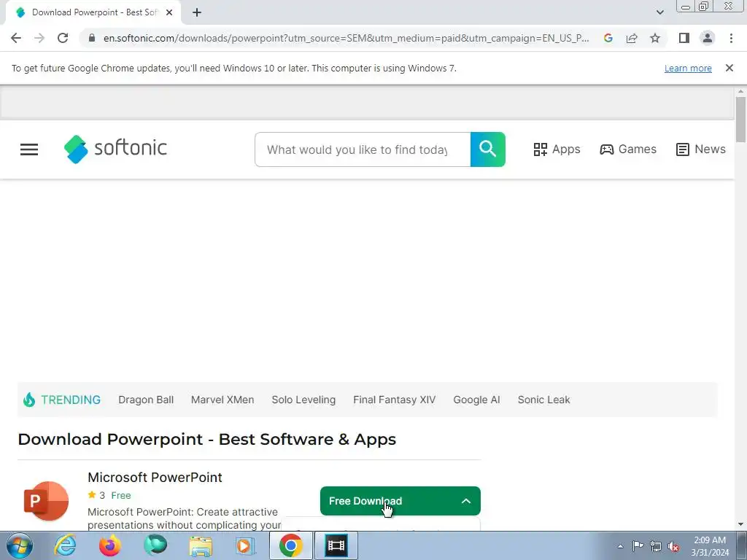
Task: Open the Chrome side panel
Action: click(684, 38)
